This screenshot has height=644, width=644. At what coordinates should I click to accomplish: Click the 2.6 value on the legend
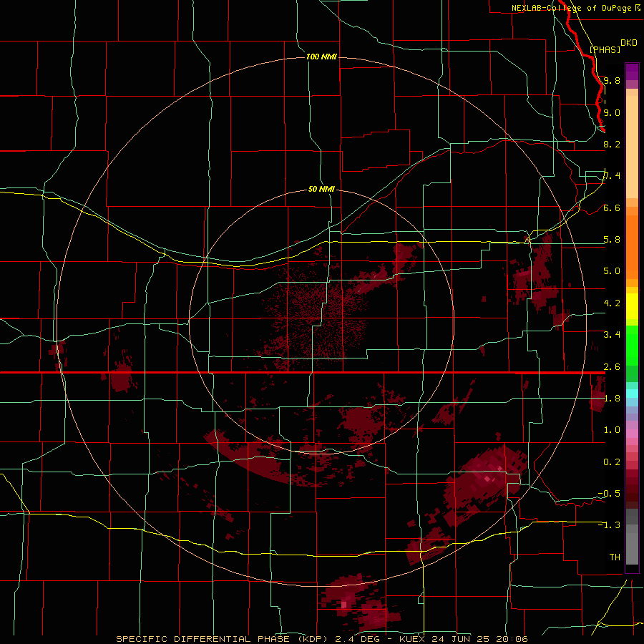[612, 366]
